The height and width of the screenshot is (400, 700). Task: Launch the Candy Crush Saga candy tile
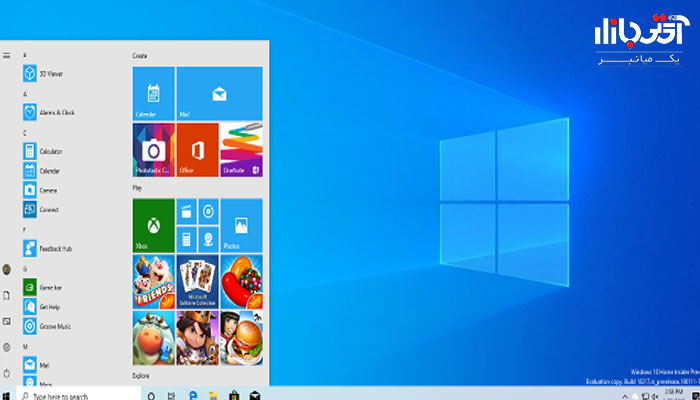coord(241,282)
